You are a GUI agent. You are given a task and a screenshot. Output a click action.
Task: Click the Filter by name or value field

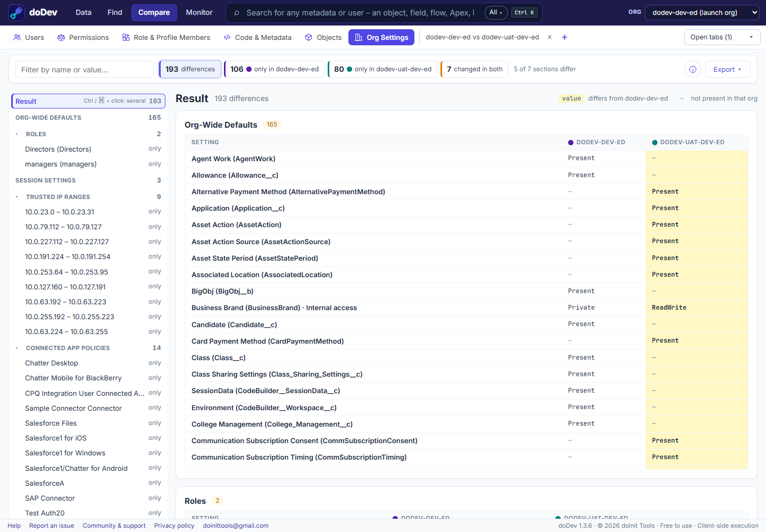tap(85, 69)
